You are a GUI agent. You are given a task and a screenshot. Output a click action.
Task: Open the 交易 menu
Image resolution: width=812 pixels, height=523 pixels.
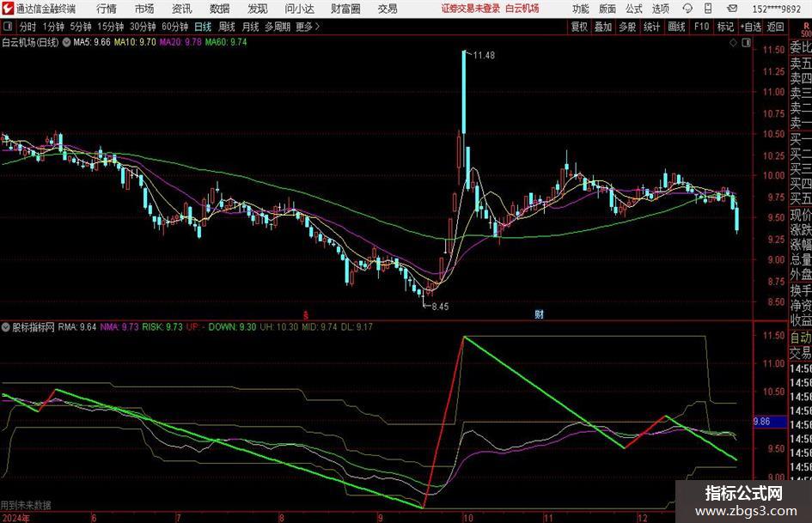click(x=388, y=9)
